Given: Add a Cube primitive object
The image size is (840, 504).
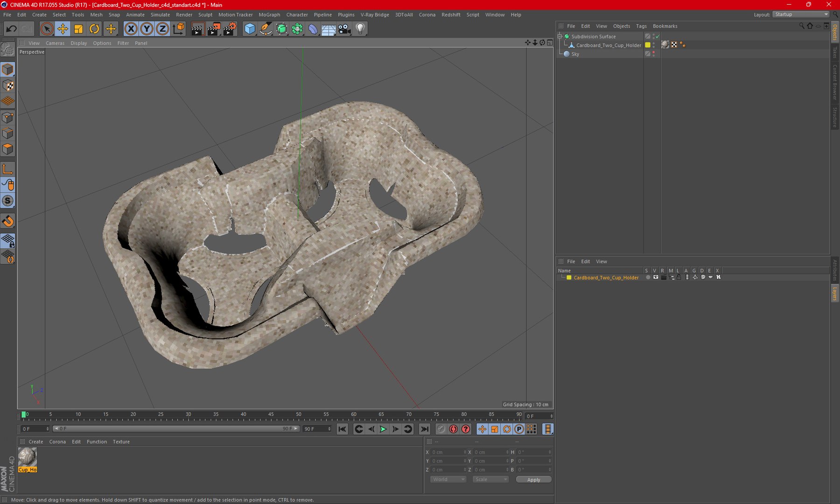Looking at the screenshot, I should click(250, 29).
